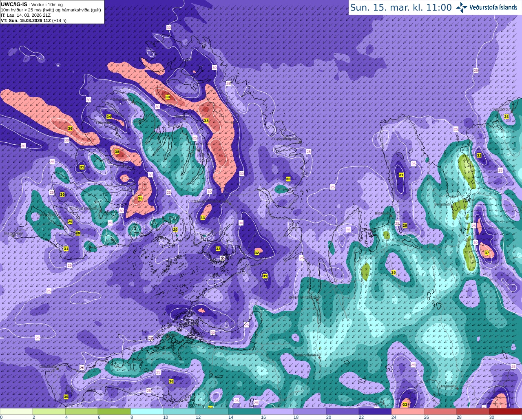Select the date title Sun. 15. mar. kl. 11:00
This screenshot has width=522, height=420.
[401, 7]
